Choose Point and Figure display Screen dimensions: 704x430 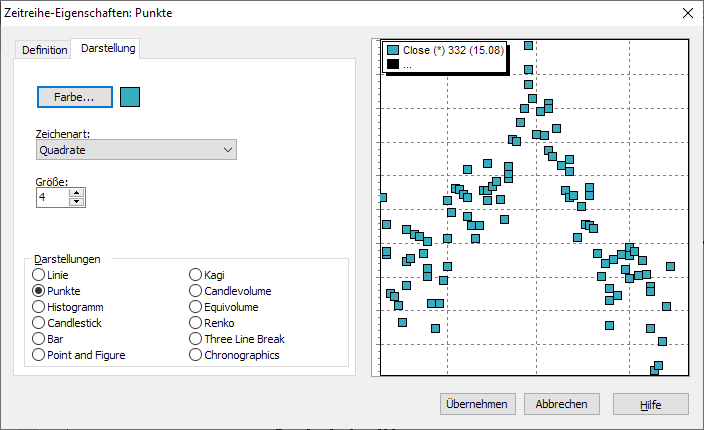[39, 355]
